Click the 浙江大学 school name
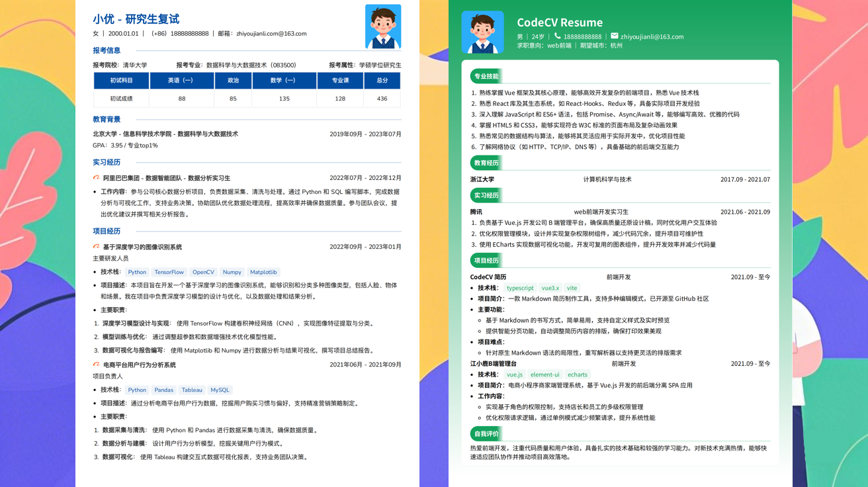 (x=482, y=179)
